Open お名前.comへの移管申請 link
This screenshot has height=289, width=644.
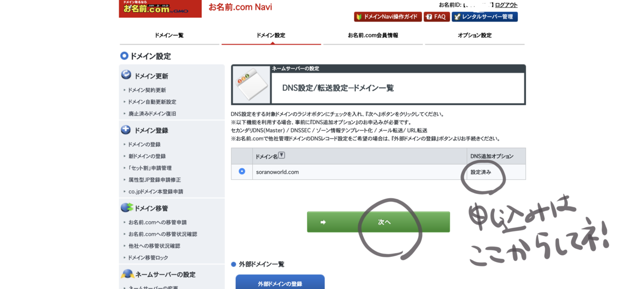(157, 222)
